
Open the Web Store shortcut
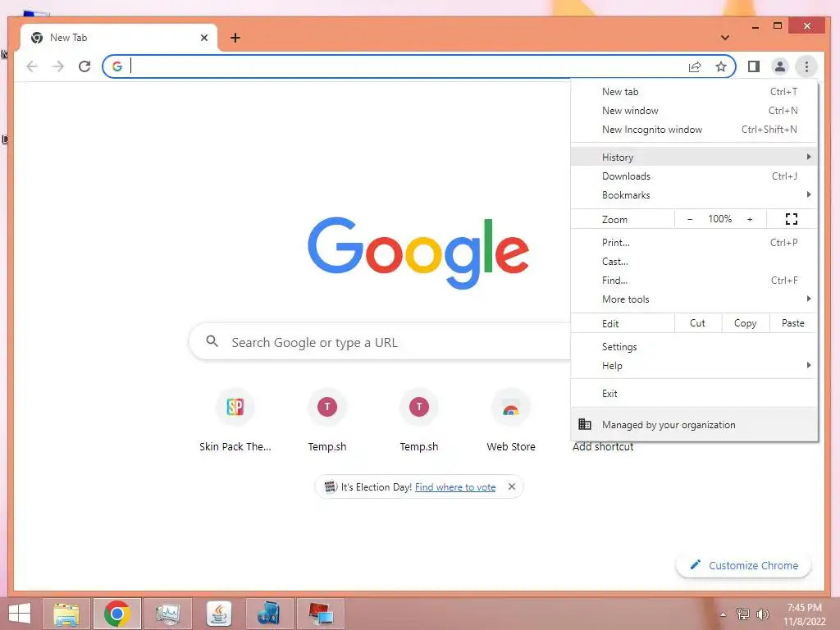tap(511, 421)
